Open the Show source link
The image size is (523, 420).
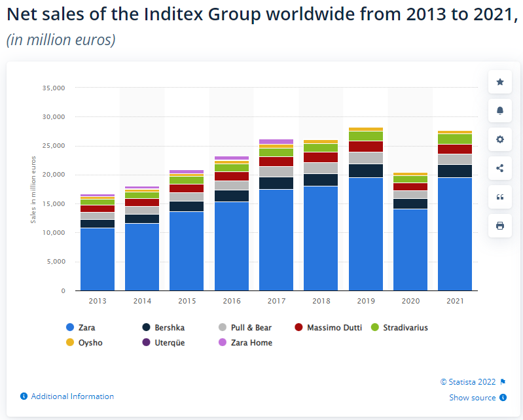(473, 397)
